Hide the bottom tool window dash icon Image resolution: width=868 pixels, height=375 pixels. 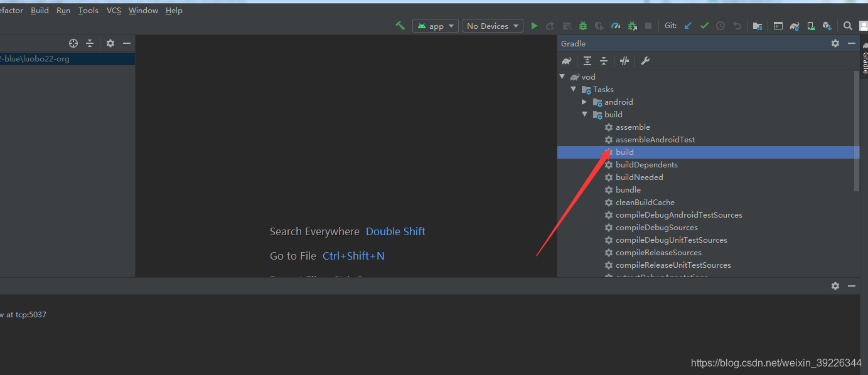852,285
